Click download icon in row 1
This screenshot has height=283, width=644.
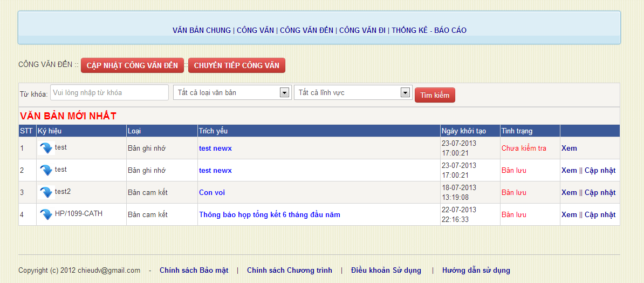coord(46,148)
